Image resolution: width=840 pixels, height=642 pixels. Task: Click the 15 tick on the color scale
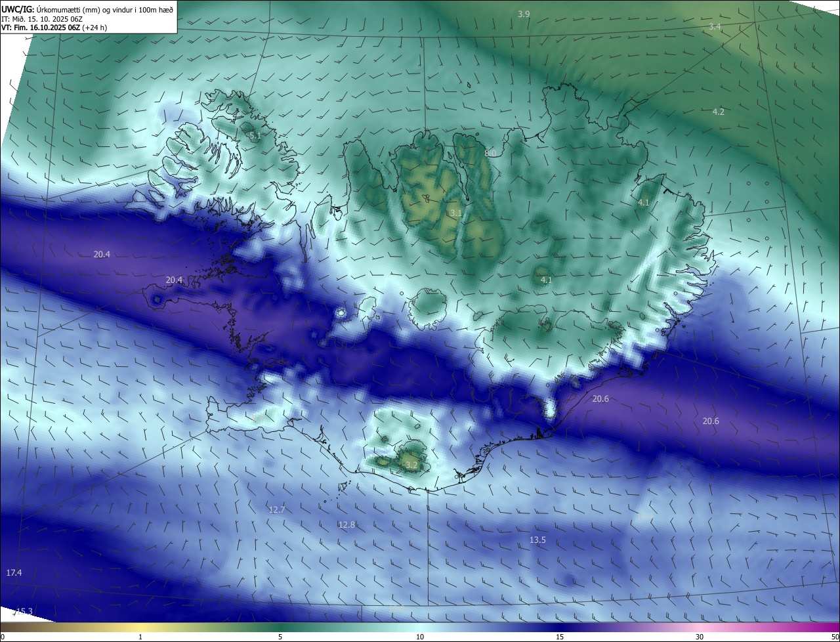(560, 637)
